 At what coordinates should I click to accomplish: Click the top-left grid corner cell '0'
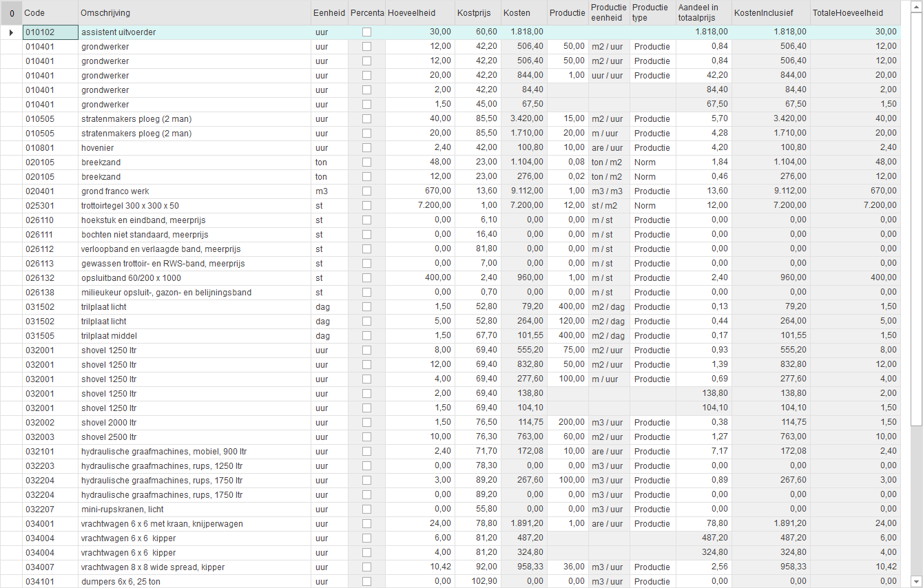[x=11, y=13]
